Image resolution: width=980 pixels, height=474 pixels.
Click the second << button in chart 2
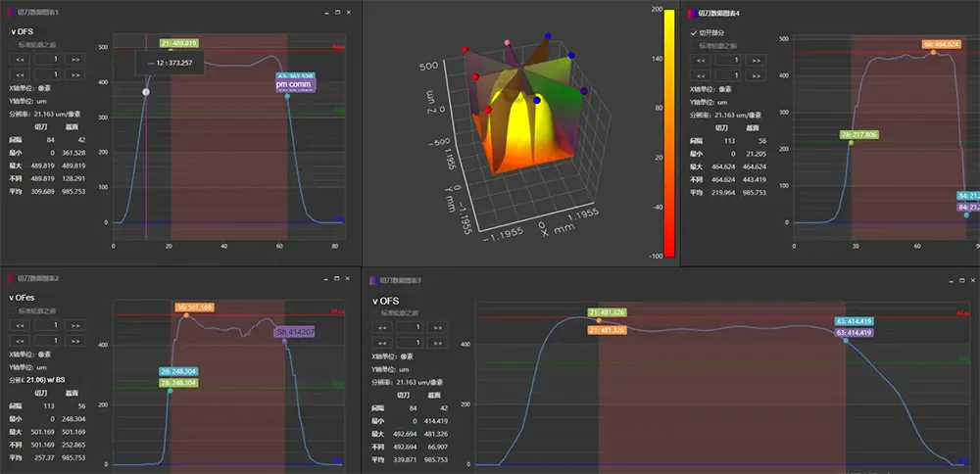tap(20, 341)
